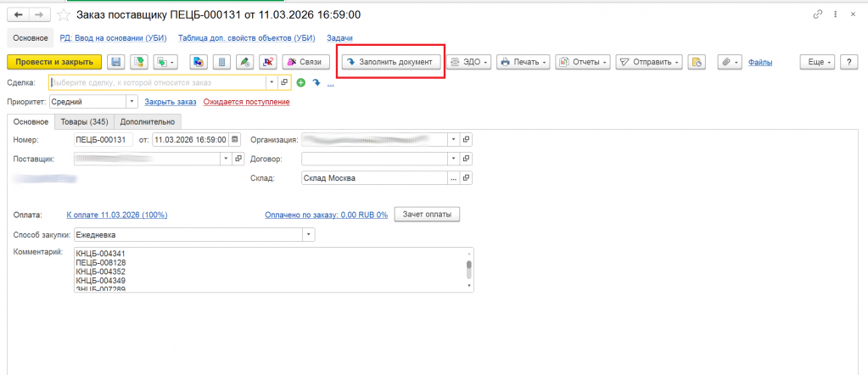Expand the Поставщик dropdown arrow

click(x=226, y=159)
